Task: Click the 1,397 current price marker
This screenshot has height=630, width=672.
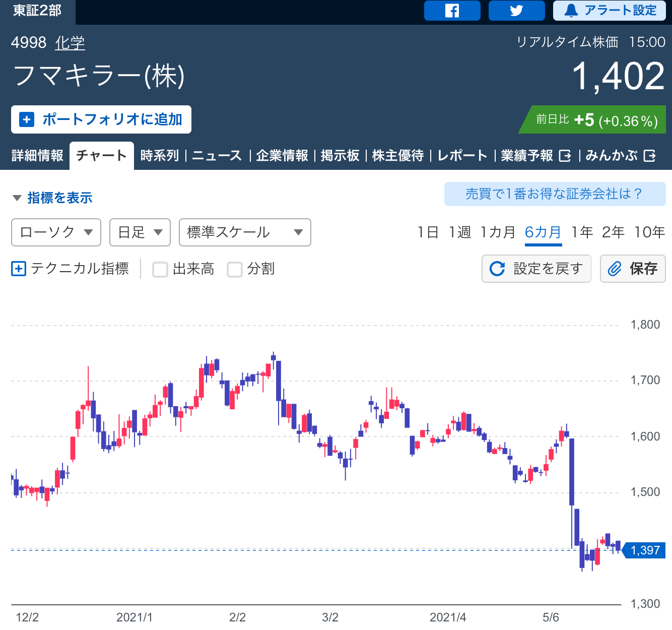Action: 644,550
